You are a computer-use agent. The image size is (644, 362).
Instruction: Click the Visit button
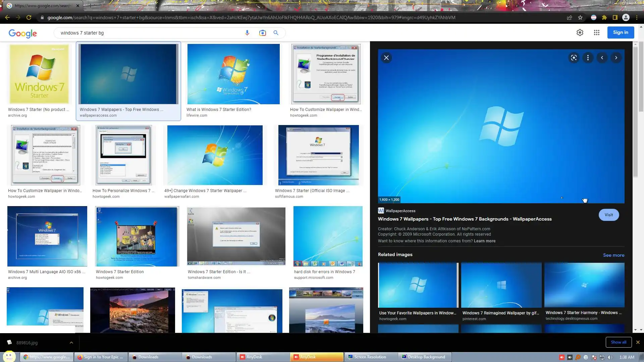pyautogui.click(x=608, y=215)
